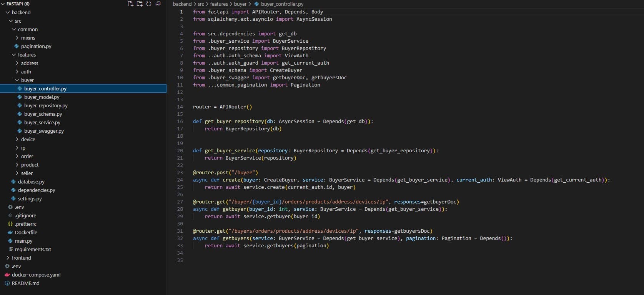Click 'features' in the breadcrumb path

219,4
